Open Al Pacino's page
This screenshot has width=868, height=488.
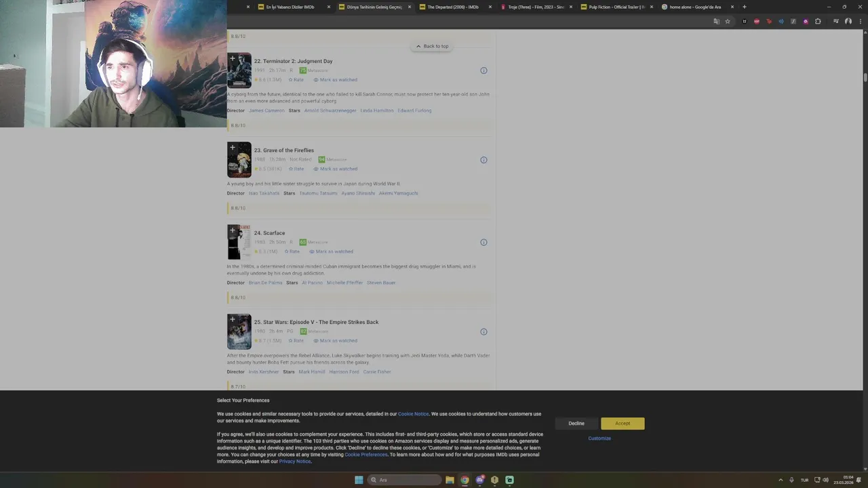[313, 283]
